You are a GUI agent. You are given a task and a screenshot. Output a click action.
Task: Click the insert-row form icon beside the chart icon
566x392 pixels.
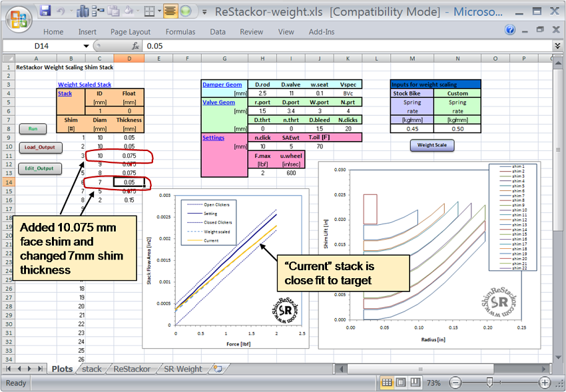tap(98, 11)
